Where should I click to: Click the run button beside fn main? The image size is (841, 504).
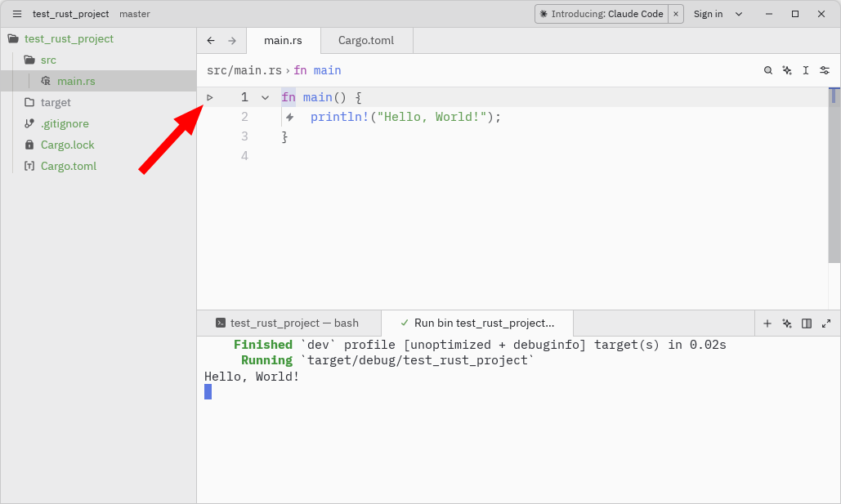click(x=210, y=97)
